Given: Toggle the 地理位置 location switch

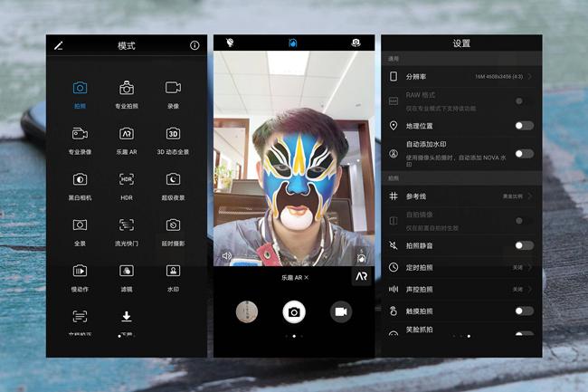Looking at the screenshot, I should 525,126.
